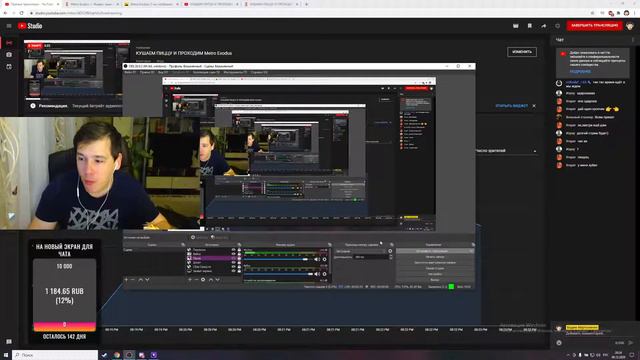Viewport: 640px width, 360px height.
Task: Move the scene down in the OBS scenes list
Action: pos(147,280)
